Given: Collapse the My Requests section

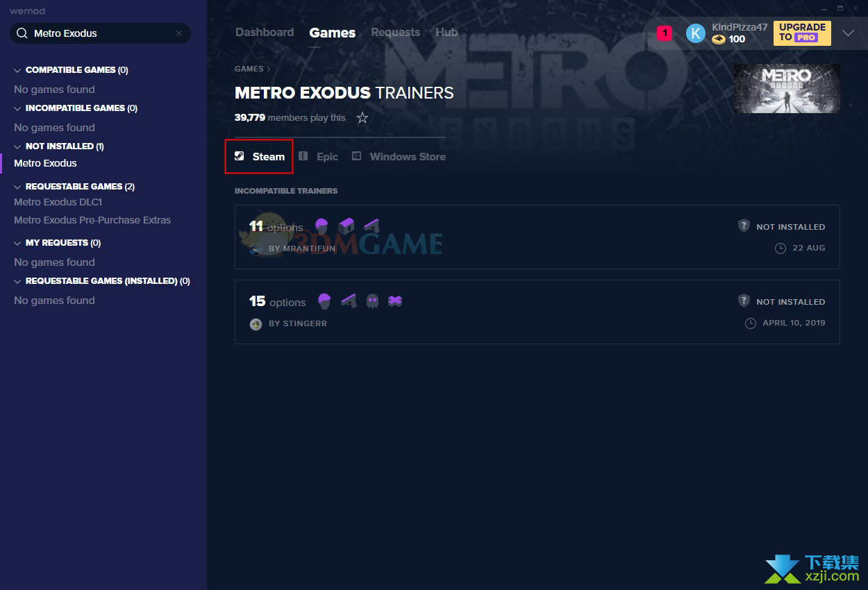Looking at the screenshot, I should click(17, 243).
